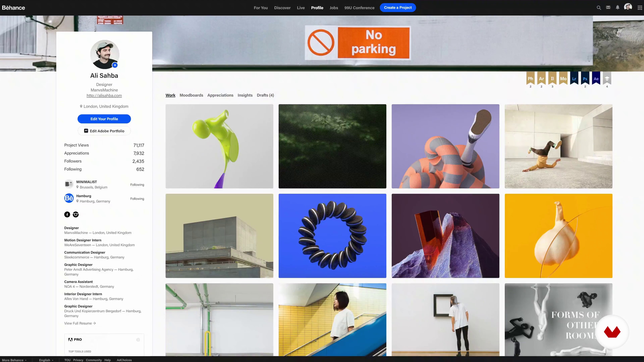Open the search magnifier icon
Viewport: 644px width, 362px height.
(599, 8)
